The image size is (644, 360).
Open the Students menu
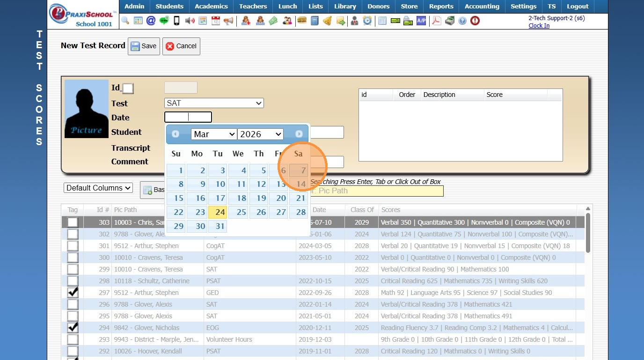[x=169, y=7]
